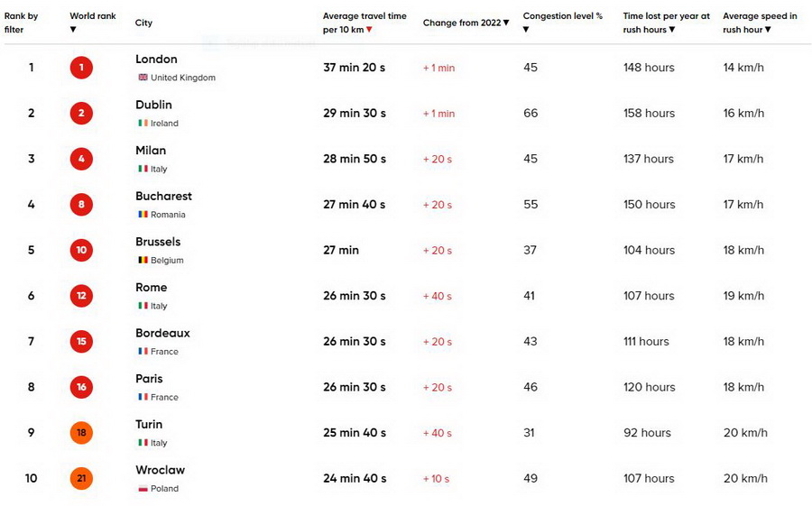Click Dublin's world rank 2 badge
This screenshot has height=506, width=812.
[81, 114]
